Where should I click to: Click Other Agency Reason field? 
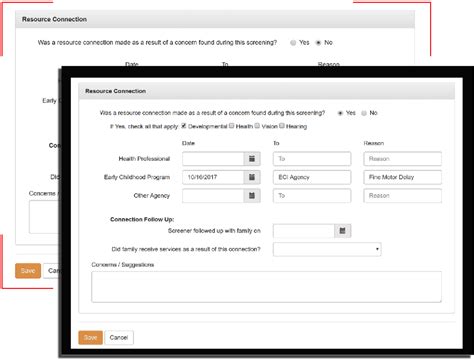(403, 196)
